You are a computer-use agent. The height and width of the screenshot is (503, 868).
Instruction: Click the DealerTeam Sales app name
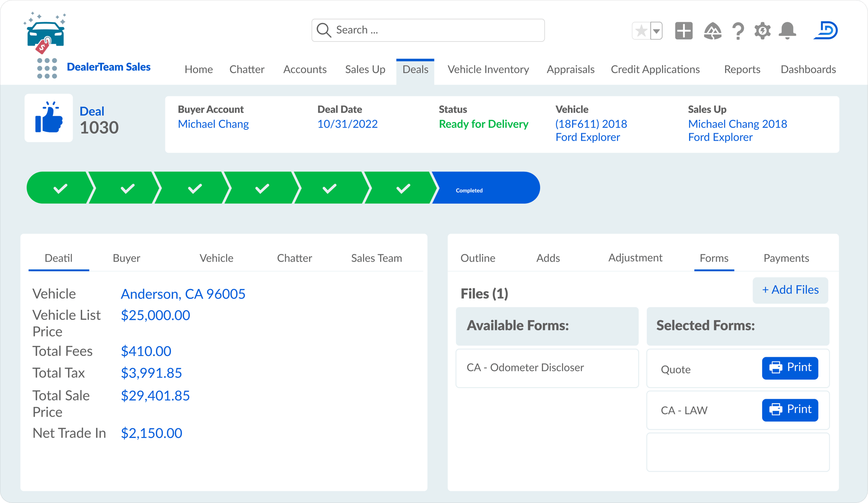pyautogui.click(x=108, y=67)
